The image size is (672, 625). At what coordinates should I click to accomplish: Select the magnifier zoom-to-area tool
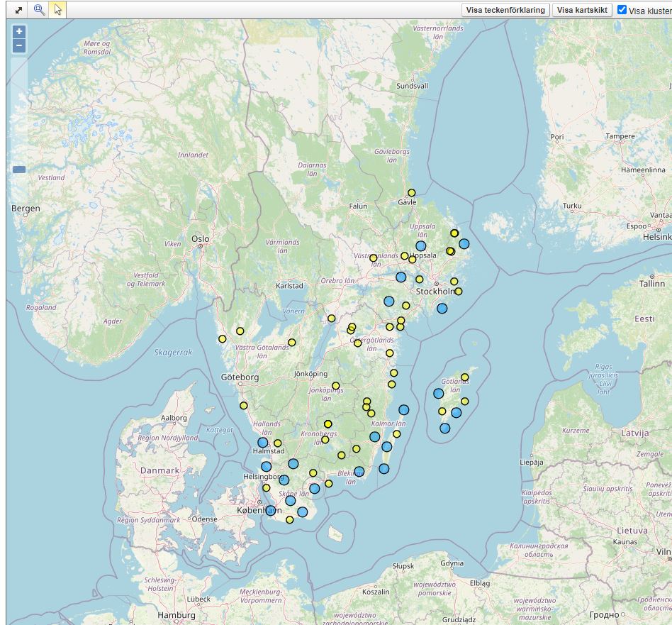point(40,10)
